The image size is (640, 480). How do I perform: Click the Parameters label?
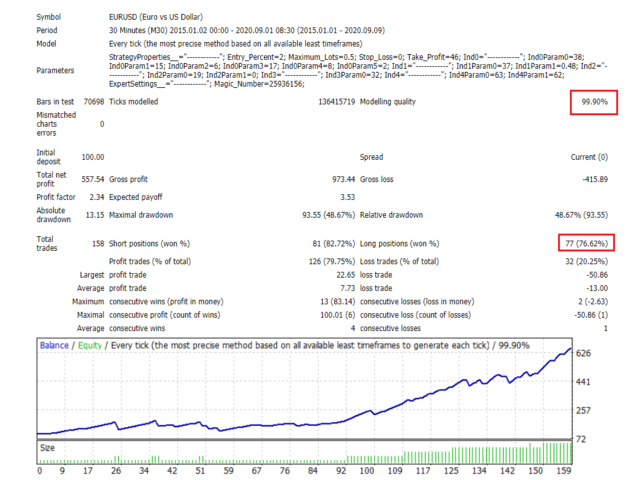(x=55, y=71)
